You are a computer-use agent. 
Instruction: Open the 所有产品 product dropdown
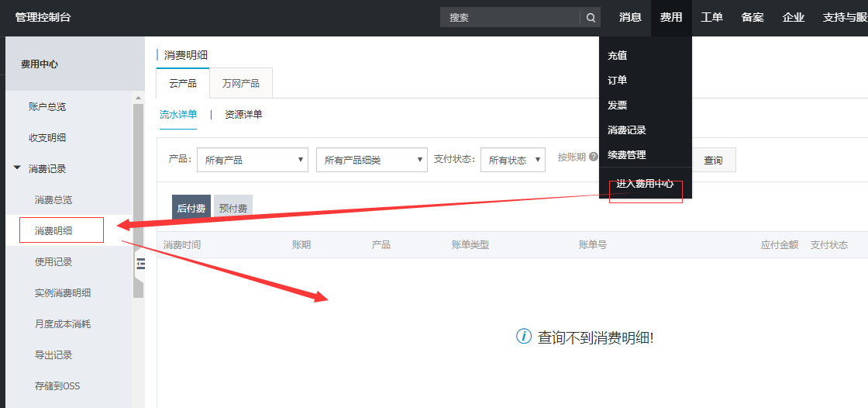[253, 160]
